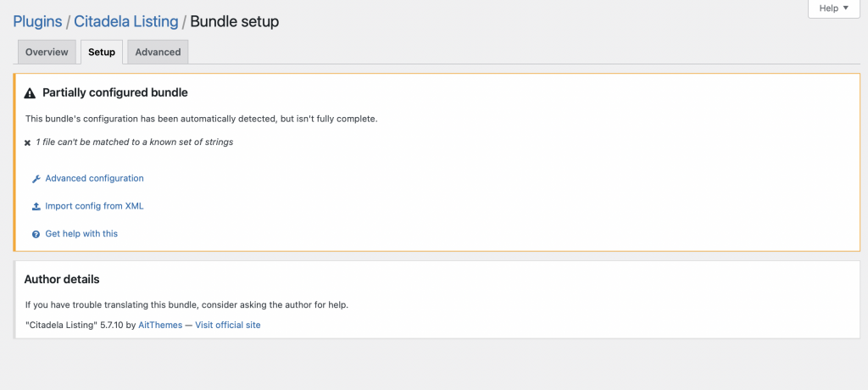The image size is (868, 390).
Task: Select the Setup tab
Action: [x=102, y=52]
